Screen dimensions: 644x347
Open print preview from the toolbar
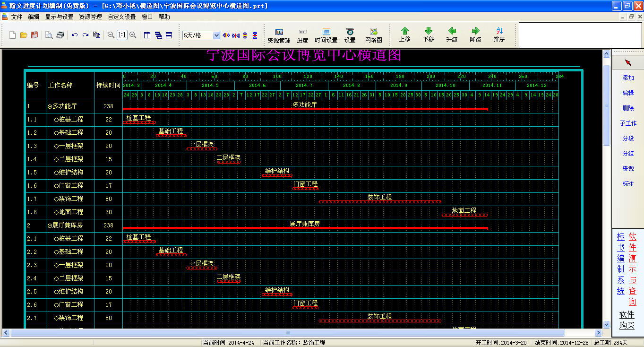coord(49,35)
